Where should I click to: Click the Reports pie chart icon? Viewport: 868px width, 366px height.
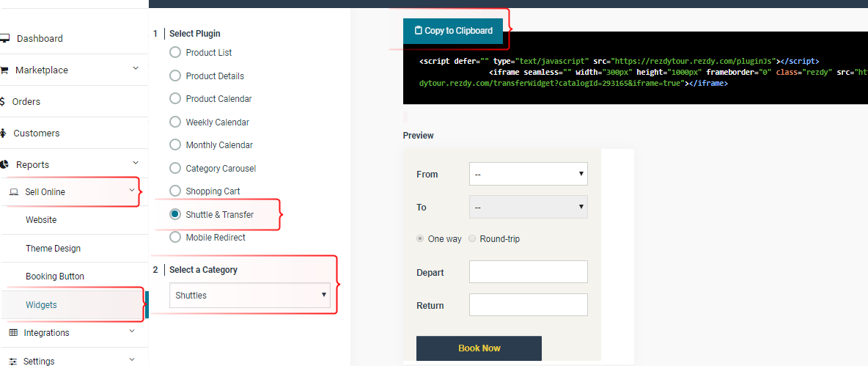click(4, 164)
